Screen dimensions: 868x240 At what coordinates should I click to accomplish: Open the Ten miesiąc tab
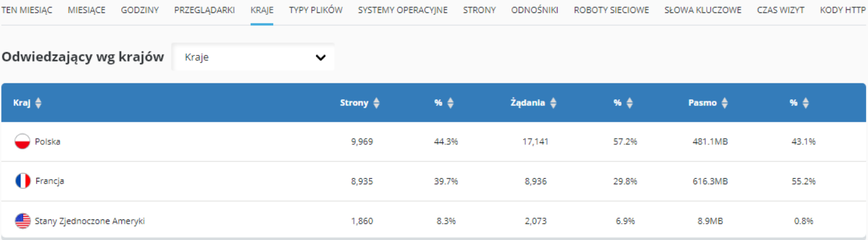tap(27, 11)
